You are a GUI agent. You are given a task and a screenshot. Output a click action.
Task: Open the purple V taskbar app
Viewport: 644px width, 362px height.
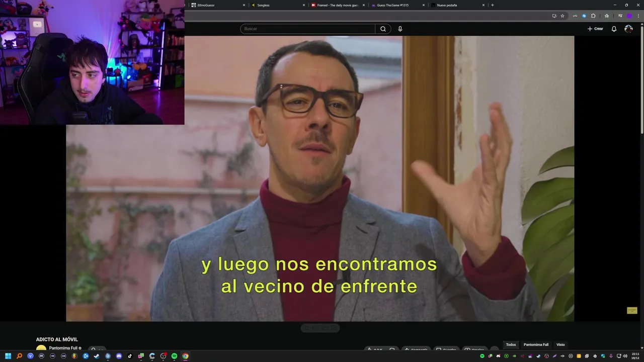point(30,356)
